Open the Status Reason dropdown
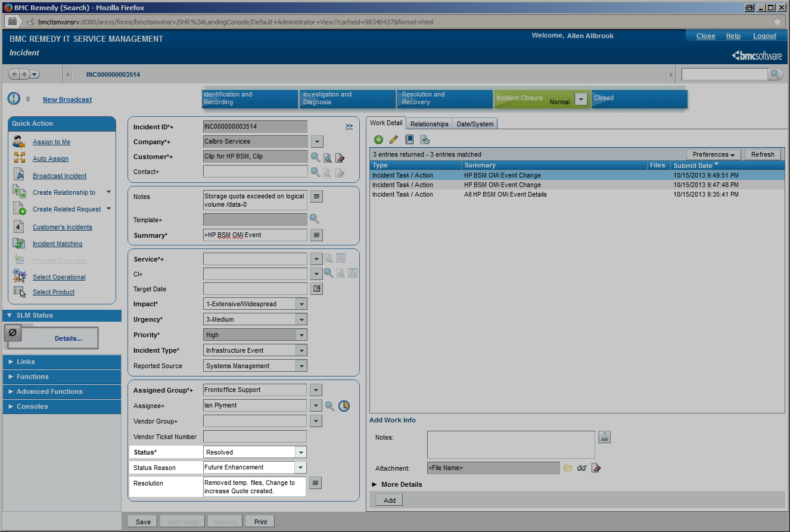 [300, 467]
